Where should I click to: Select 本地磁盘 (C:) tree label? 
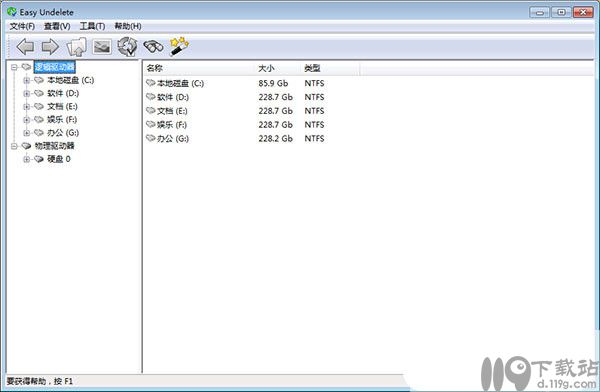point(70,80)
